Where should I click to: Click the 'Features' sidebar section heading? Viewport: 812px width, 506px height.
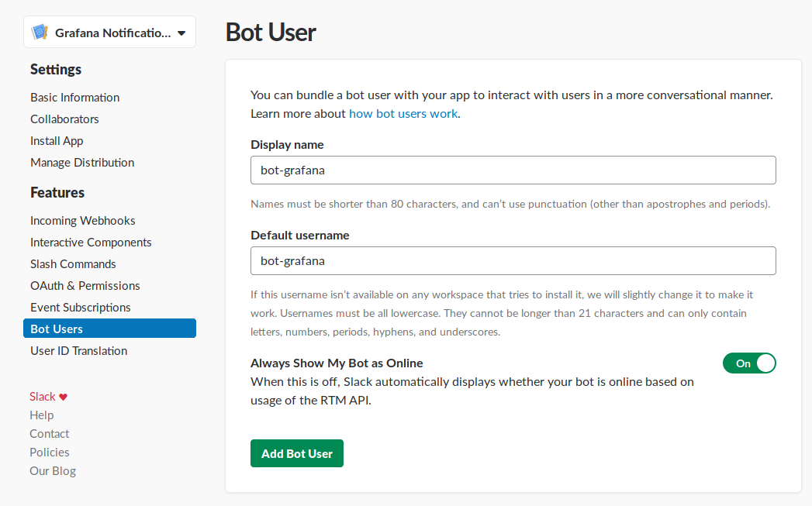tap(57, 192)
